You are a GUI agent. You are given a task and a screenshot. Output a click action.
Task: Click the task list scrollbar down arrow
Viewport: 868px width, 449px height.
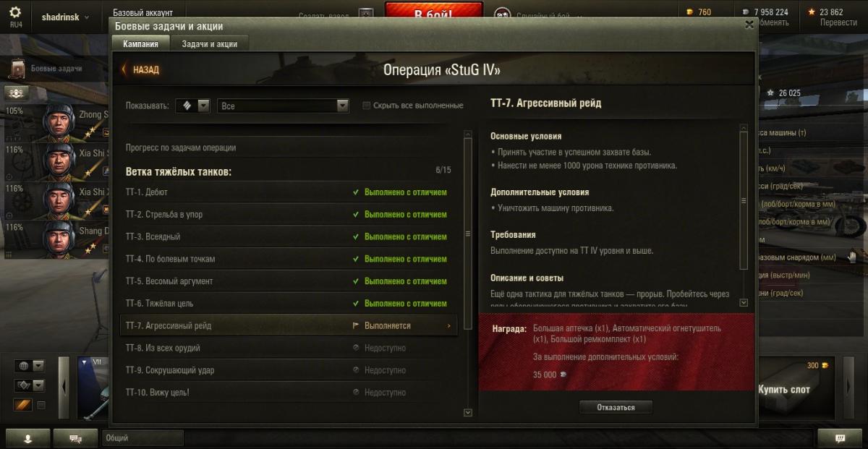(x=467, y=412)
